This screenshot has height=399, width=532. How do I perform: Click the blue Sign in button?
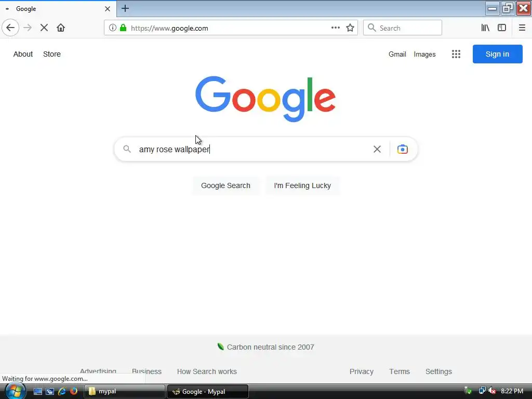click(x=497, y=54)
